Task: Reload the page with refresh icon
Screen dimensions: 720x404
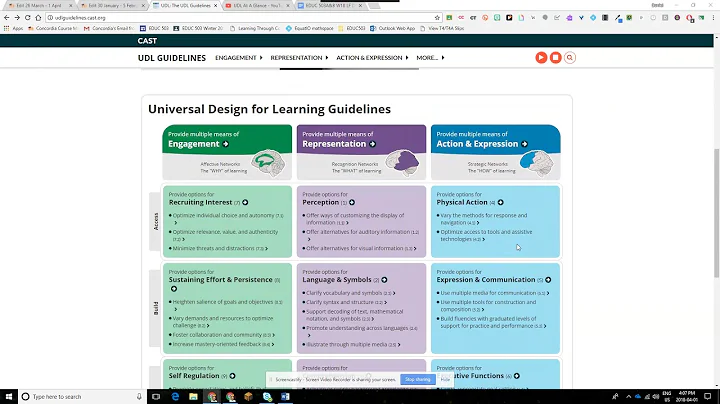Action: 28,17
